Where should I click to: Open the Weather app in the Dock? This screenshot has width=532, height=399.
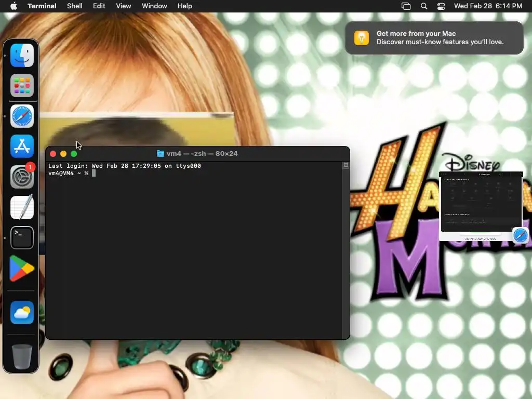click(22, 312)
